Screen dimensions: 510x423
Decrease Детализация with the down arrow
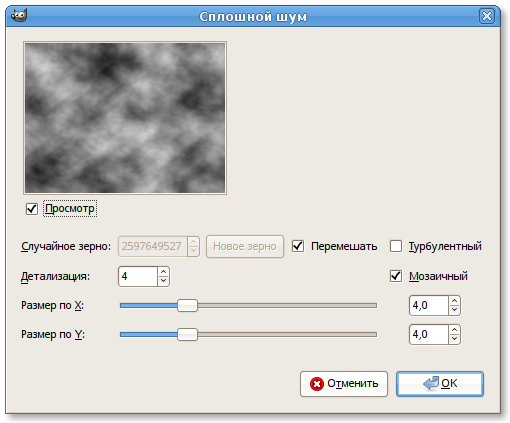tap(163, 281)
